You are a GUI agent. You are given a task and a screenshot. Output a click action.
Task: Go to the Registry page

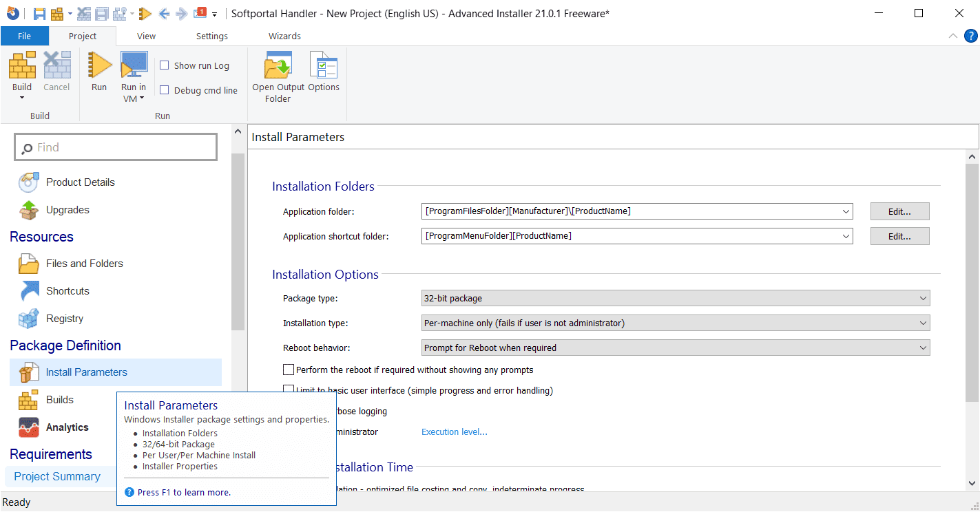(x=64, y=319)
